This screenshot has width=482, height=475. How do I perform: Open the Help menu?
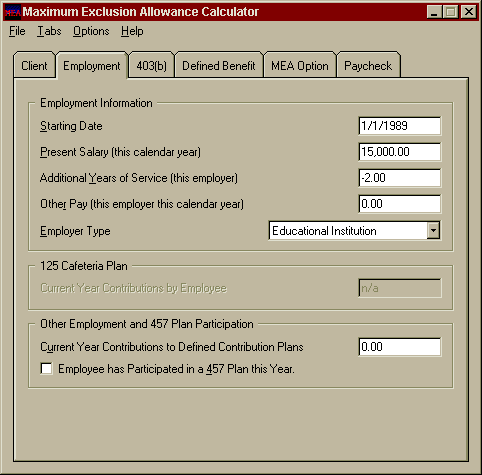132,31
